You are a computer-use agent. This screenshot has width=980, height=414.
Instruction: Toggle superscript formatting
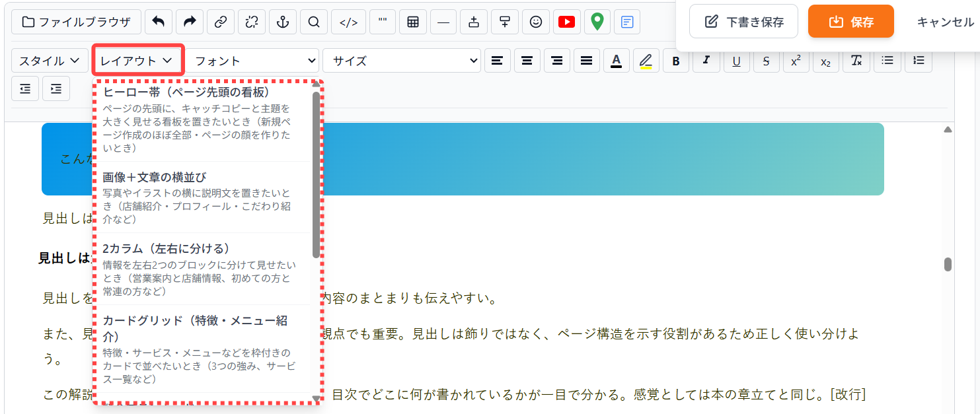796,61
